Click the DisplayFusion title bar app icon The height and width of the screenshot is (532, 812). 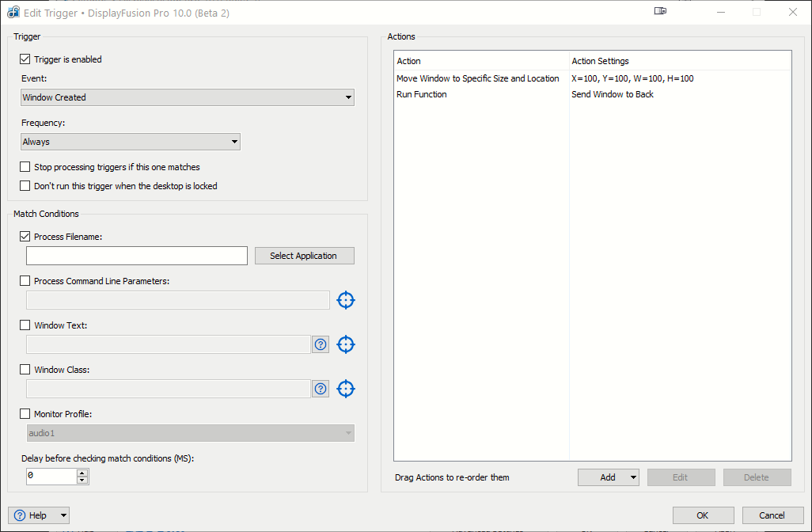[x=13, y=13]
